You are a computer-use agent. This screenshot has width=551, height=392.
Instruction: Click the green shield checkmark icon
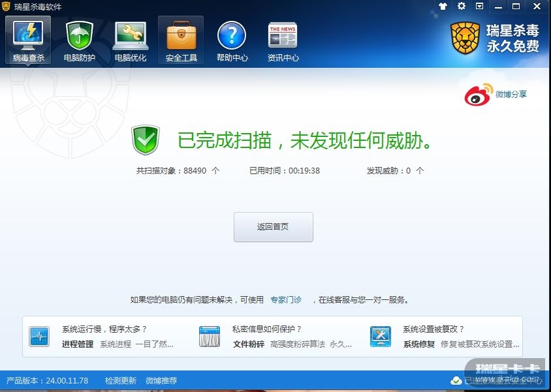(146, 140)
